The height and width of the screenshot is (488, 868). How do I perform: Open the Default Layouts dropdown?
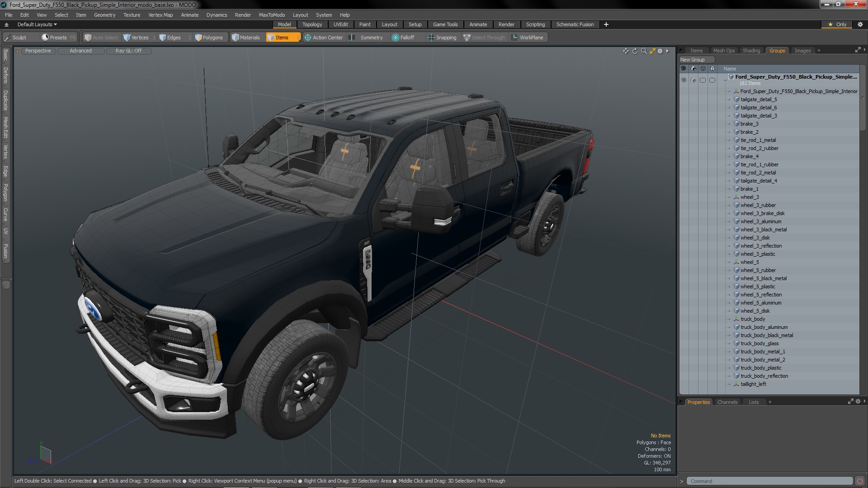(x=37, y=24)
